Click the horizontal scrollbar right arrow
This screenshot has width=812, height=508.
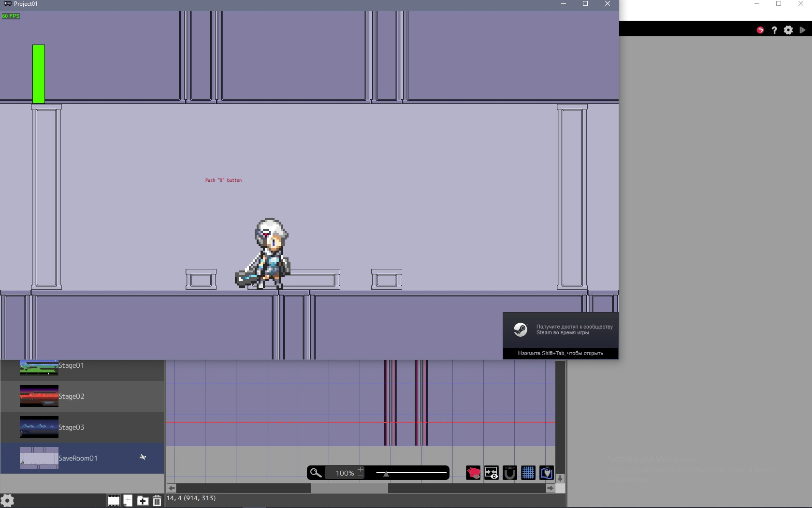(550, 488)
